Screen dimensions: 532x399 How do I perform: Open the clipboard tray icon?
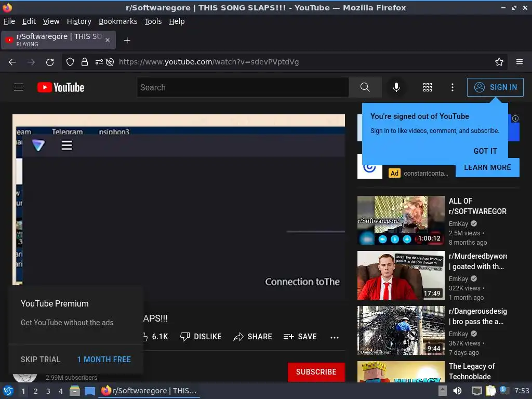[490, 391]
